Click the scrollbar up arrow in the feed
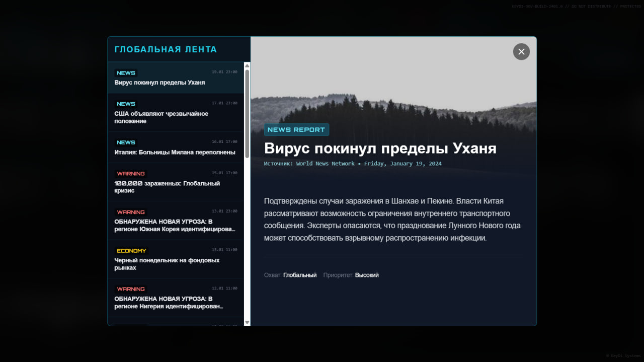644x362 pixels. point(247,65)
